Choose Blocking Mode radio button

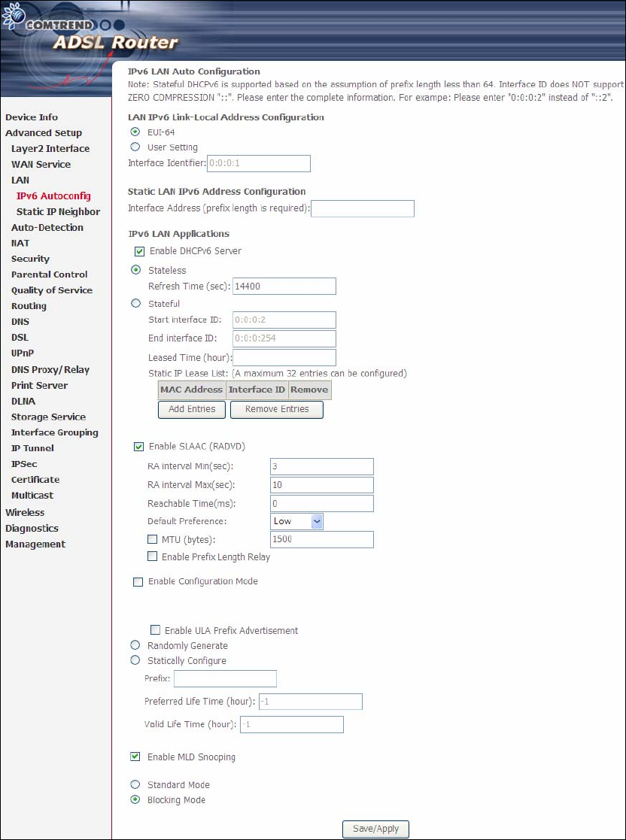(135, 800)
